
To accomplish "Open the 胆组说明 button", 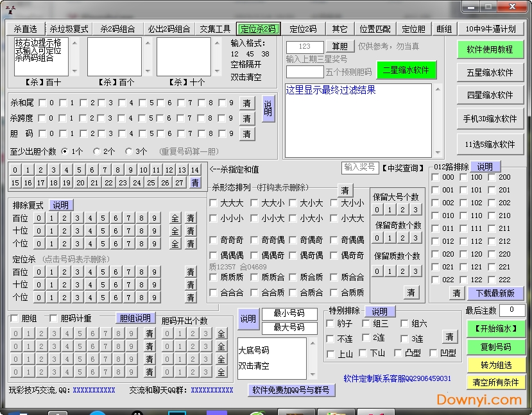I will (x=135, y=318).
